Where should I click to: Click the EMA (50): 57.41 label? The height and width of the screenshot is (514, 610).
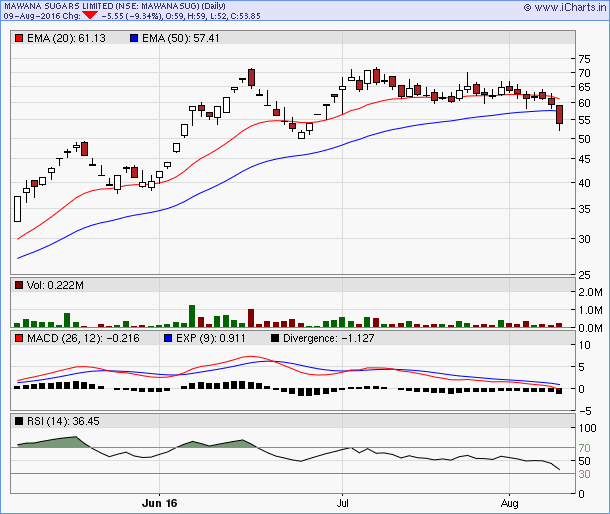[181, 38]
